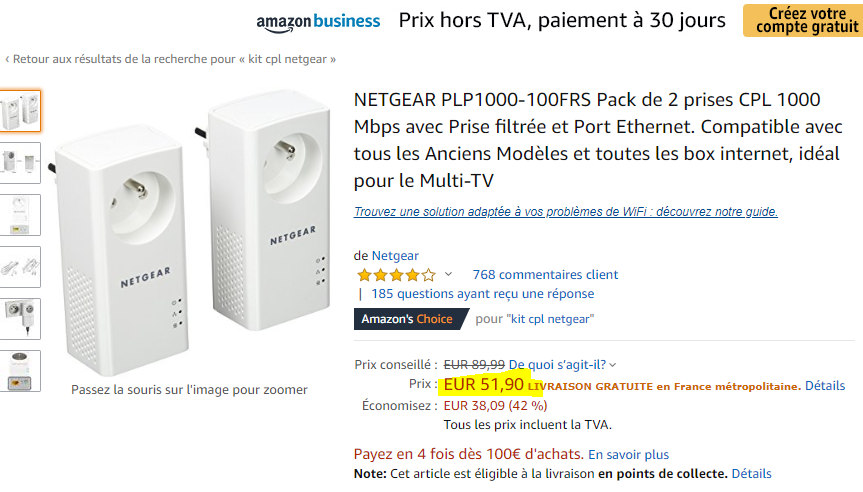This screenshot has height=492, width=863.
Task: Open the 768 commentaires client link
Action: pos(545,274)
